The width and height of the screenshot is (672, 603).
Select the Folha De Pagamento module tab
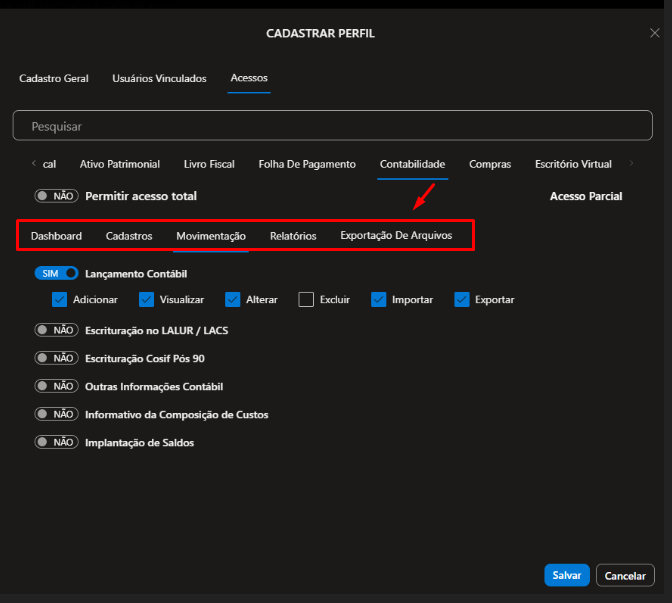306,164
